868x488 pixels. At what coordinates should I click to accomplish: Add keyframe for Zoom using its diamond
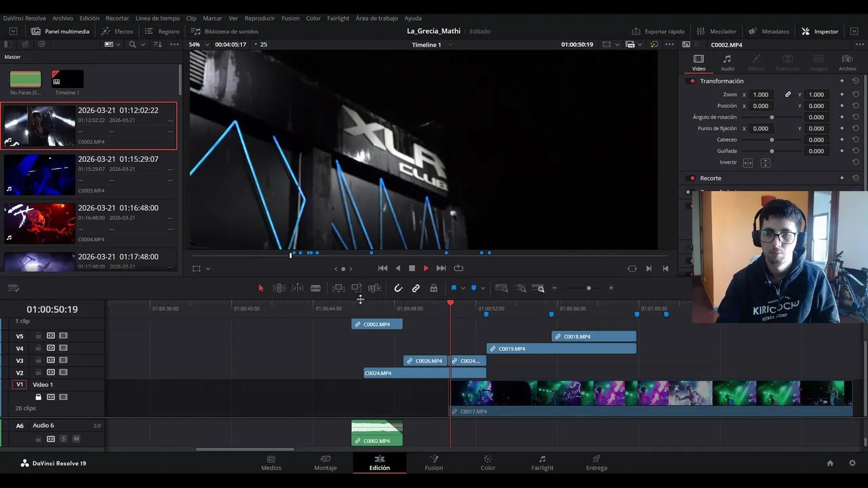[x=842, y=95]
